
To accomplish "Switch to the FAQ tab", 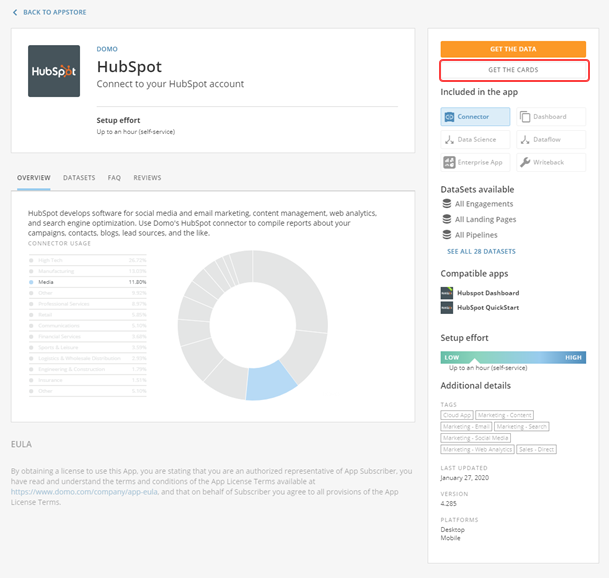I will tap(114, 178).
